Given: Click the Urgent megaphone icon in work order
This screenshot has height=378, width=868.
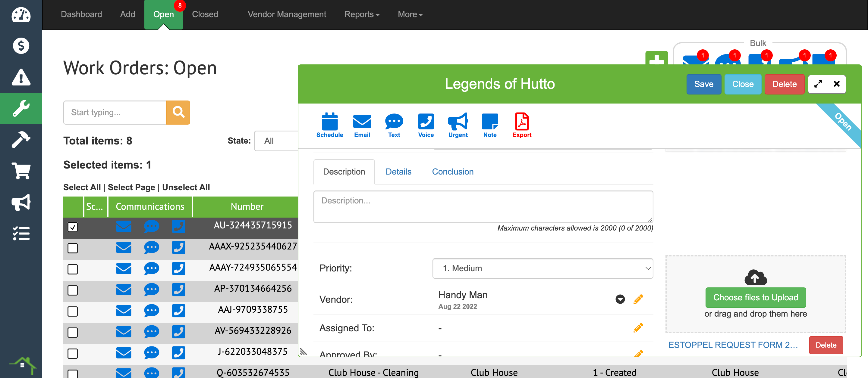Looking at the screenshot, I should (x=458, y=122).
